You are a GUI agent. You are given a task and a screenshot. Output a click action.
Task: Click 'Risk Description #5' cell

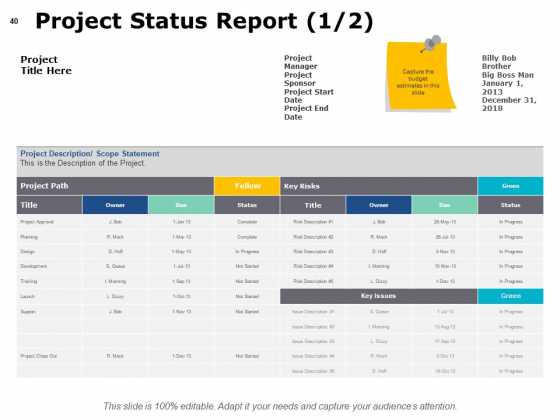[x=313, y=281]
